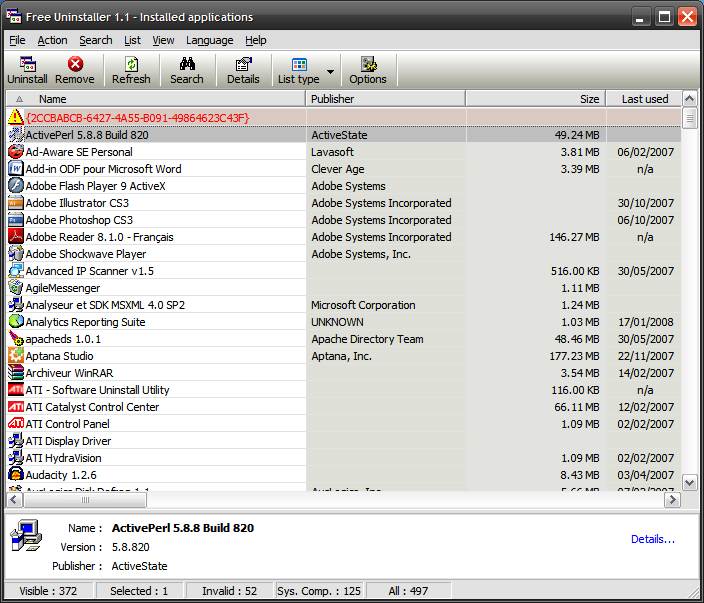Open the Action menu
The height and width of the screenshot is (603, 704).
pyautogui.click(x=52, y=40)
